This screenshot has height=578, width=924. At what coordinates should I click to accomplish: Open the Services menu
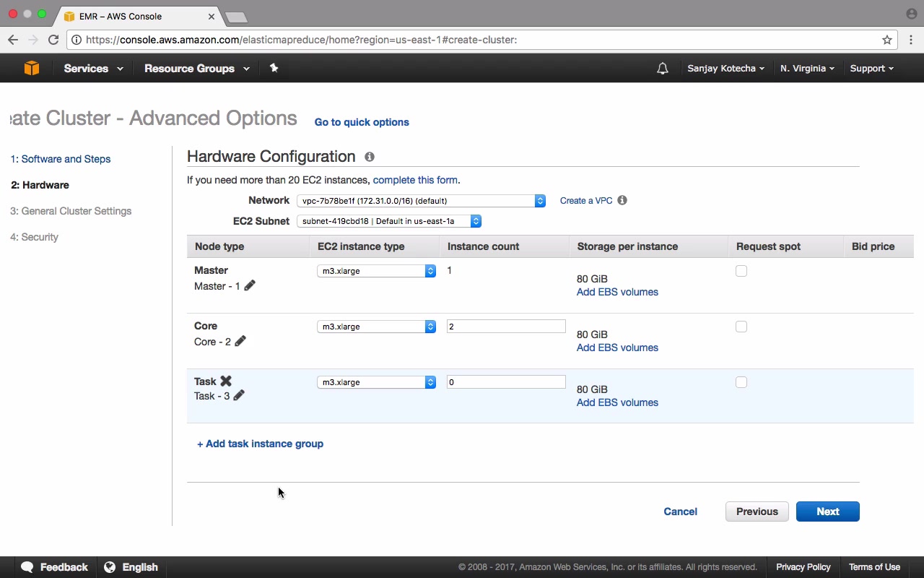[93, 69]
